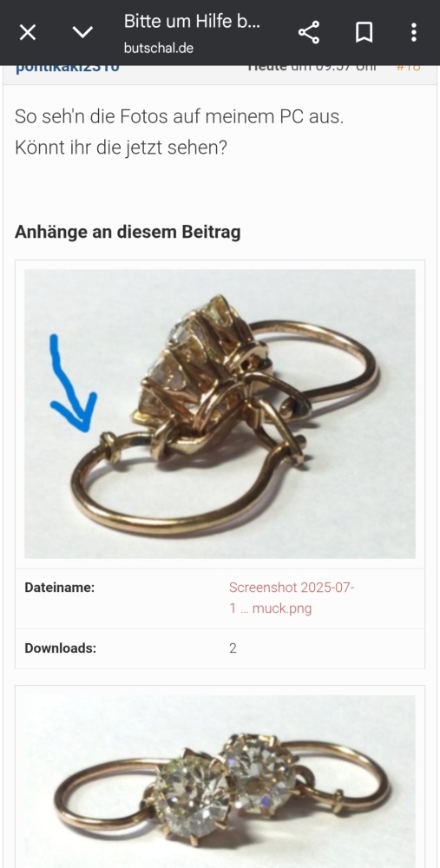
Task: Tap the post timestamp next to the number
Action: 312,69
